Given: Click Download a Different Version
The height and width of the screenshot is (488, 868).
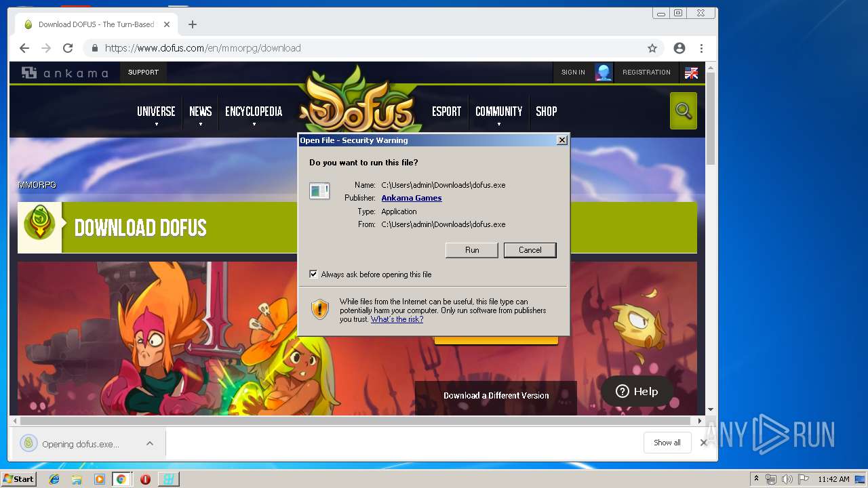Looking at the screenshot, I should pos(496,396).
